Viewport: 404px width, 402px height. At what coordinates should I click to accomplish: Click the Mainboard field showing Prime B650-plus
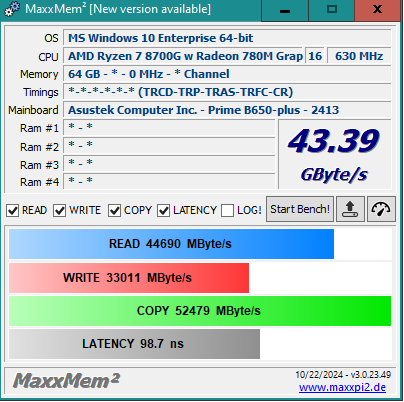click(x=227, y=110)
